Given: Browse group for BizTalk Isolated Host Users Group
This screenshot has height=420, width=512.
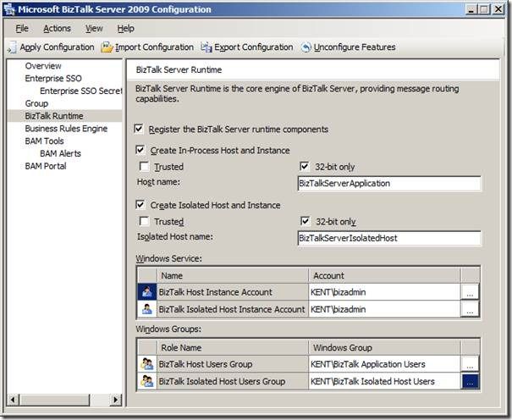Looking at the screenshot, I should tap(470, 381).
